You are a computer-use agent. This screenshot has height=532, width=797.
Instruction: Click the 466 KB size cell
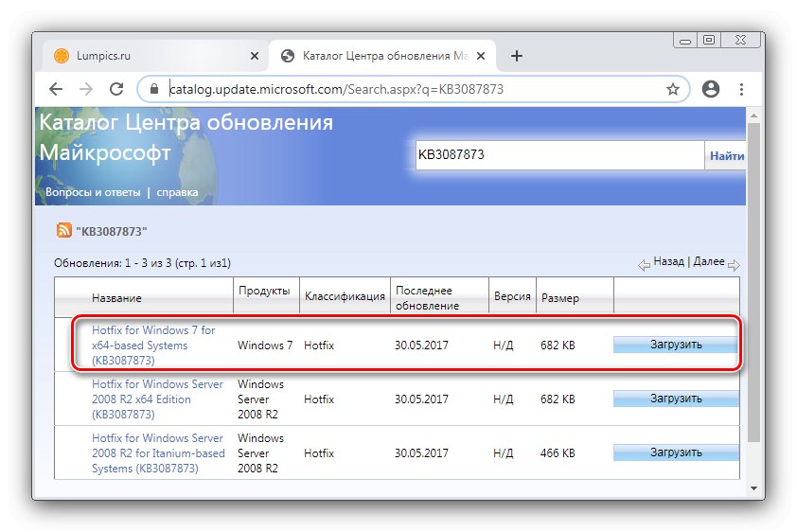tap(558, 452)
